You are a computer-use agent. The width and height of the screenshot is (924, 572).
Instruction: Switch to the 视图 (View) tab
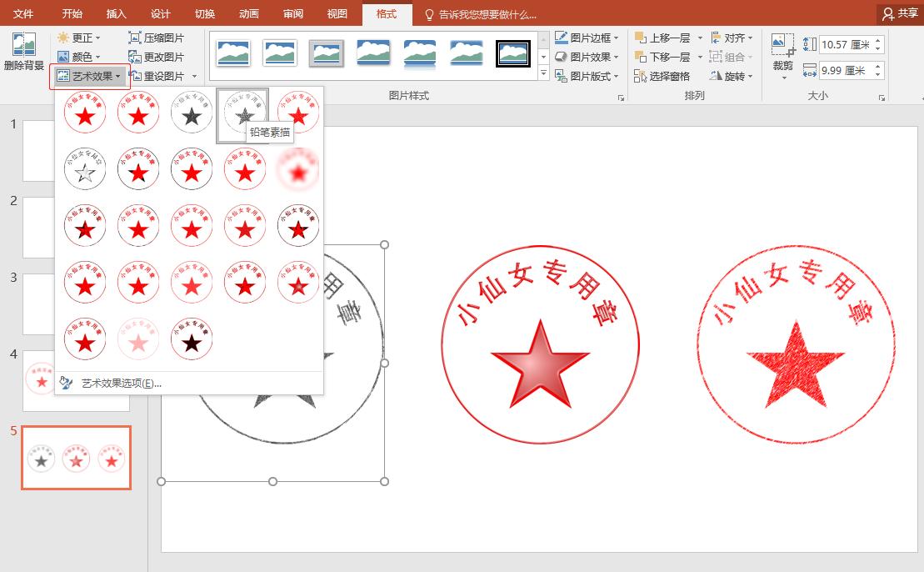[x=337, y=13]
